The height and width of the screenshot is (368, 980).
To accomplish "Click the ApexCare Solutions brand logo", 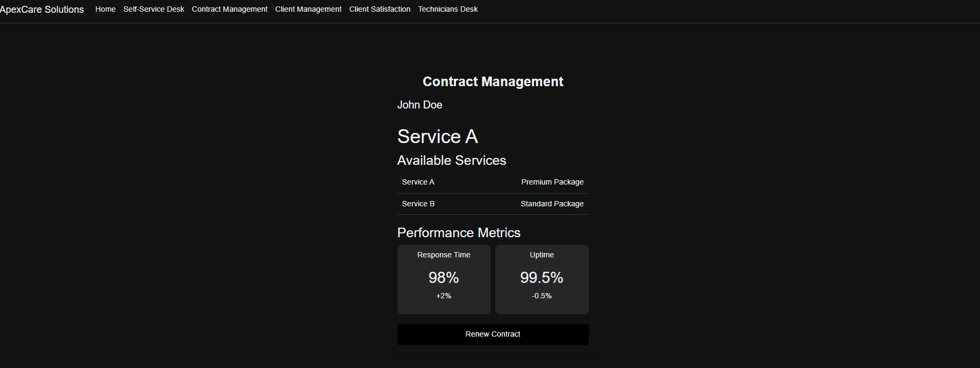I will (42, 10).
